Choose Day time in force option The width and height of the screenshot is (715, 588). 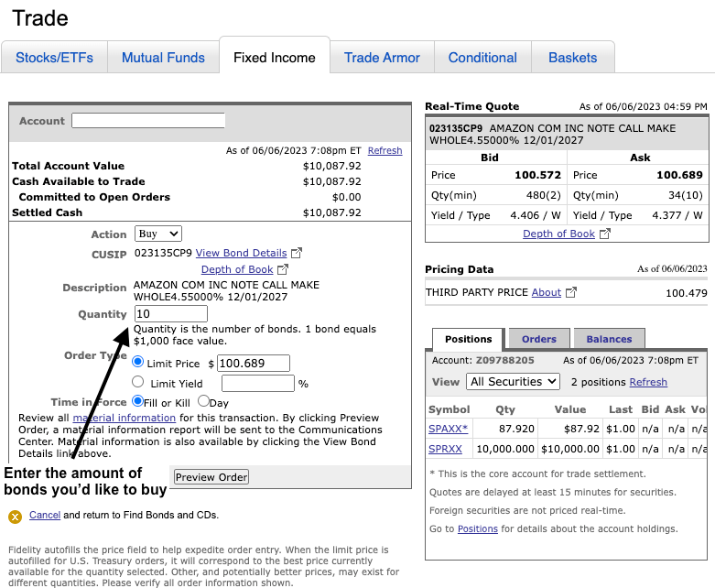coord(203,401)
